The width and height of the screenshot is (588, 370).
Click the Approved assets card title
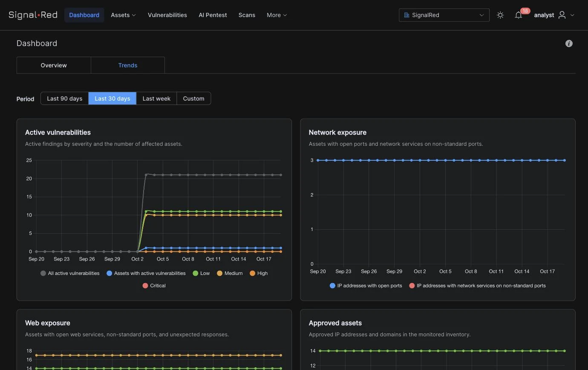click(335, 323)
